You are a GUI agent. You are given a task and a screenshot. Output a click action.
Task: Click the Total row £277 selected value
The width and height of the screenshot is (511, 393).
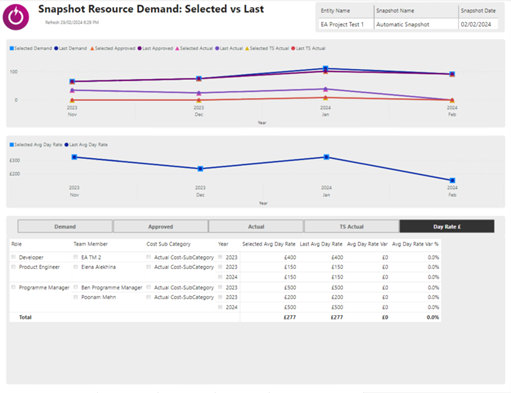tap(290, 317)
